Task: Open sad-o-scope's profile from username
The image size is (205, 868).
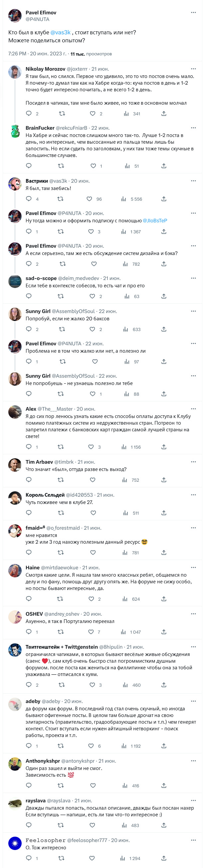Action: point(41,278)
